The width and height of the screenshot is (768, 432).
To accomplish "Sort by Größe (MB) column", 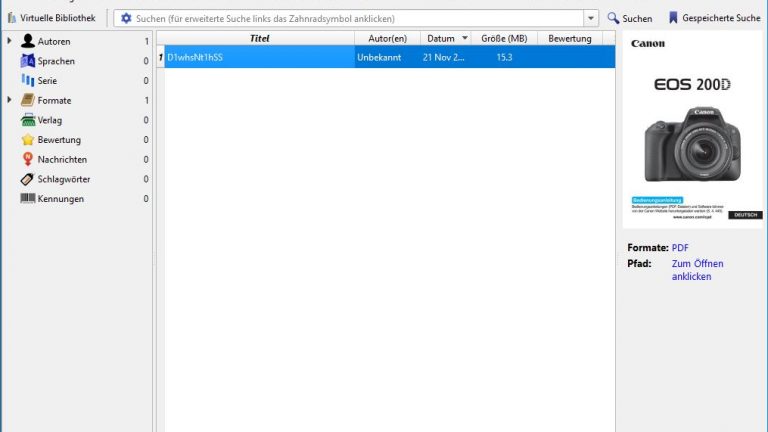I will [504, 38].
